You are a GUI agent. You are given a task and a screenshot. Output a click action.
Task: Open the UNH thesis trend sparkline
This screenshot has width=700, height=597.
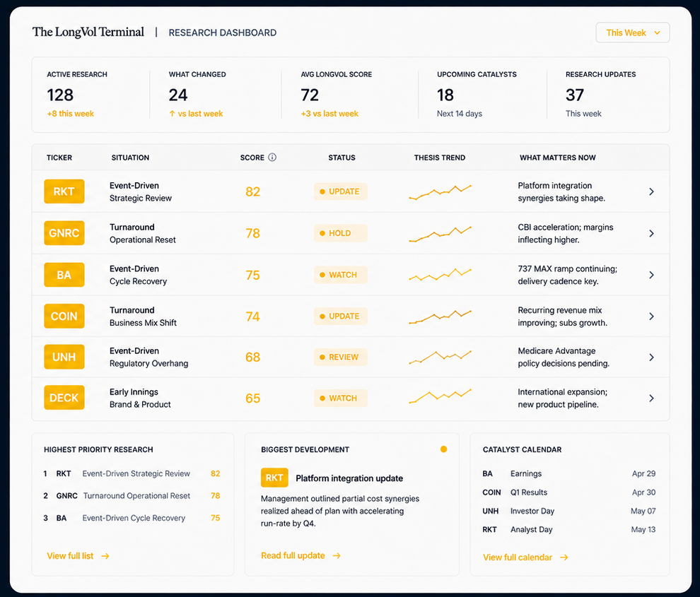[441, 357]
